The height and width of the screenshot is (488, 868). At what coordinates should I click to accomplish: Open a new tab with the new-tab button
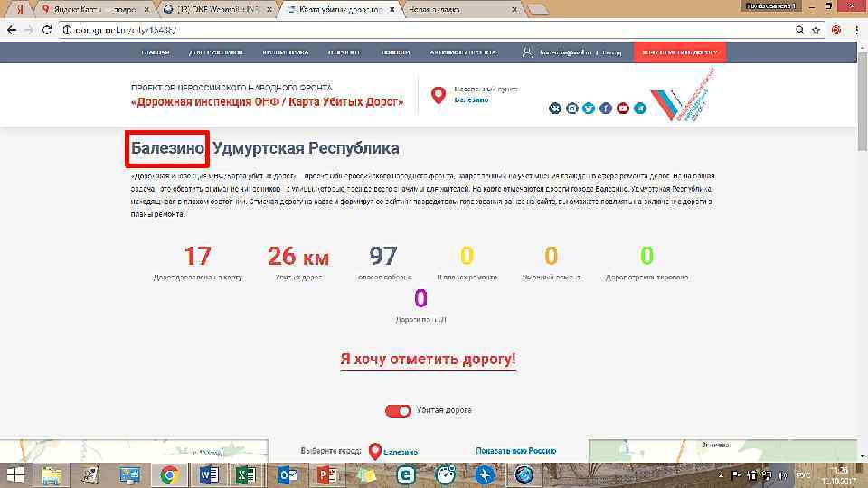point(536,9)
